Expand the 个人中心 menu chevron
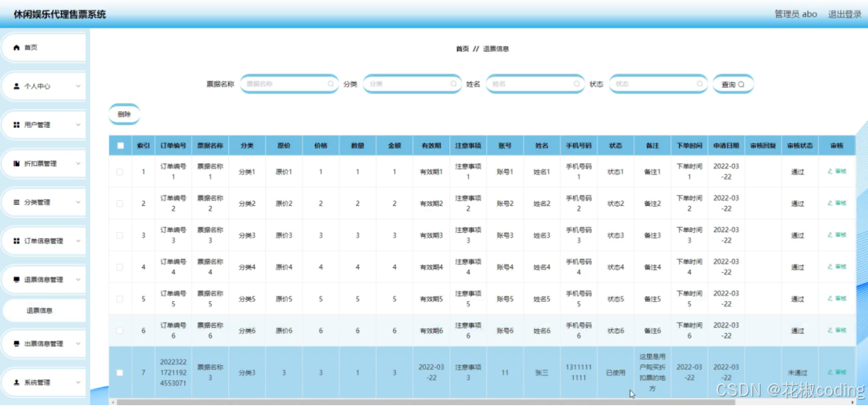The image size is (868, 406). pyautogui.click(x=78, y=86)
